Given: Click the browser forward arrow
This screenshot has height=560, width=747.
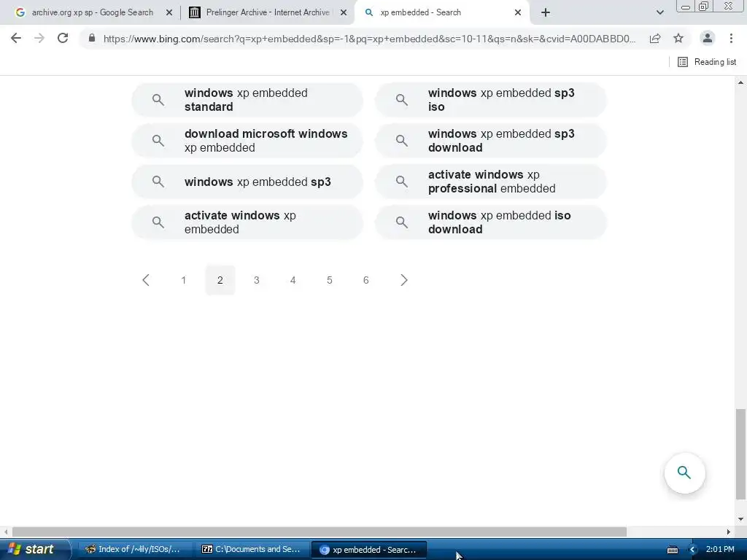Looking at the screenshot, I should coord(39,38).
